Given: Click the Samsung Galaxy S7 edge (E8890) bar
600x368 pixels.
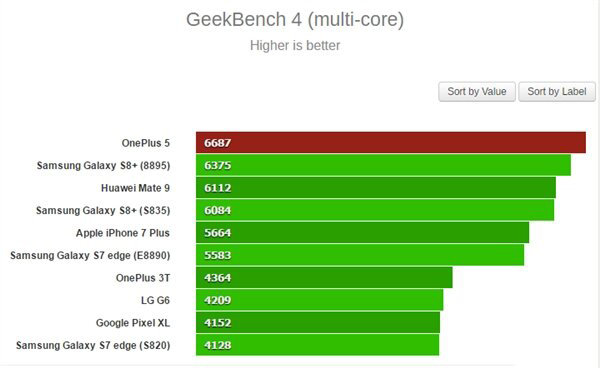Looking at the screenshot, I should 360,255.
